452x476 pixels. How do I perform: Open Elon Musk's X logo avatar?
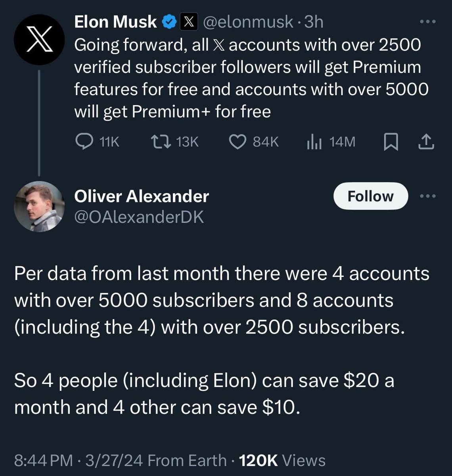[39, 40]
